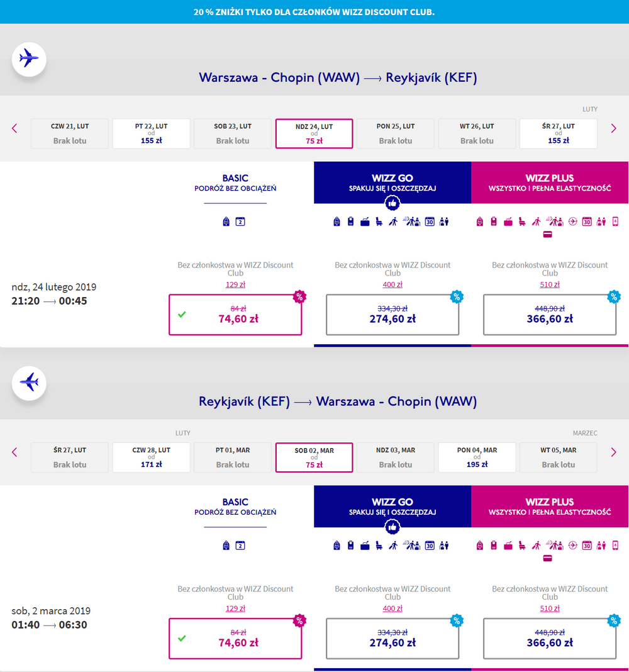
Task: Click the percent discount badge on outbound 74,60 zł
Action: (x=299, y=296)
